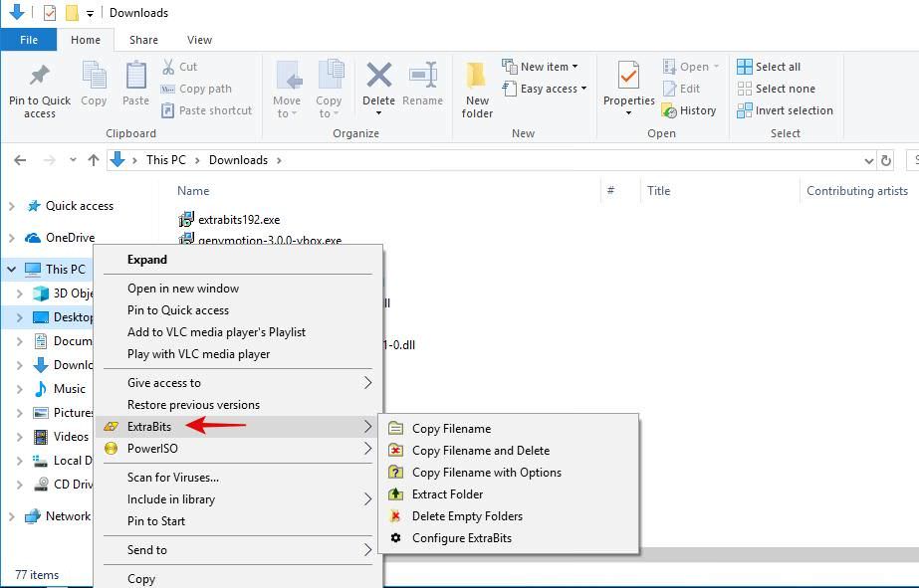The image size is (919, 588).
Task: Choose Delete Empty Folders
Action: (508, 516)
